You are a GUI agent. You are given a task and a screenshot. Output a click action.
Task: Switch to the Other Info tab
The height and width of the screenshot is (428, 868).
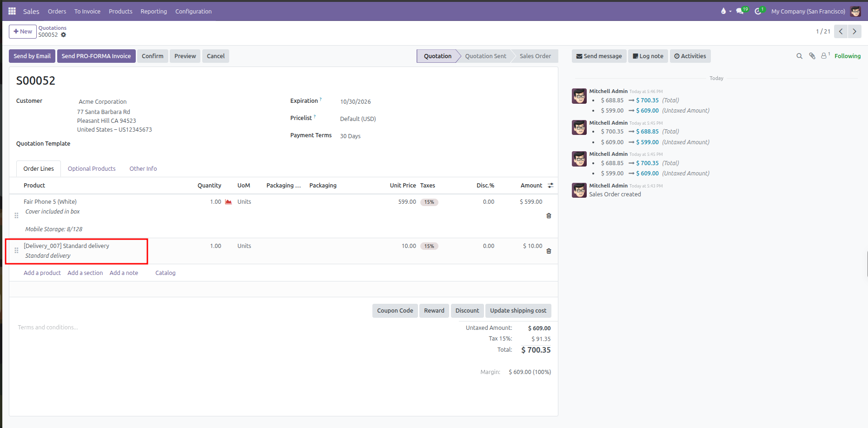point(143,169)
